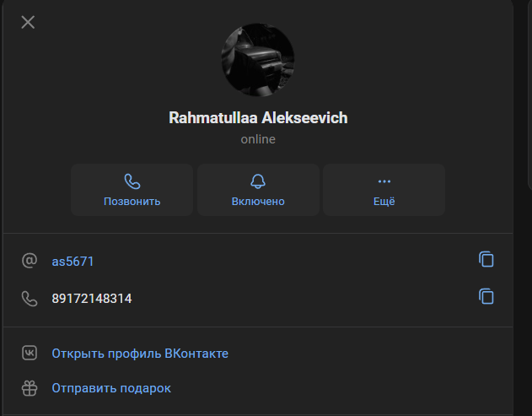Open the as5671 username link
The width and height of the screenshot is (532, 416).
pyautogui.click(x=73, y=262)
